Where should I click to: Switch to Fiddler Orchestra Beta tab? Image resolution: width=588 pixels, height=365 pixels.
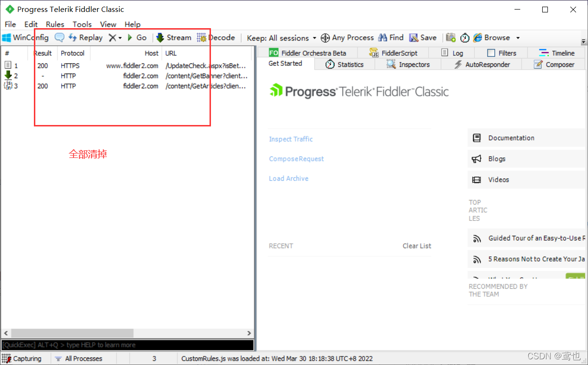click(x=307, y=53)
